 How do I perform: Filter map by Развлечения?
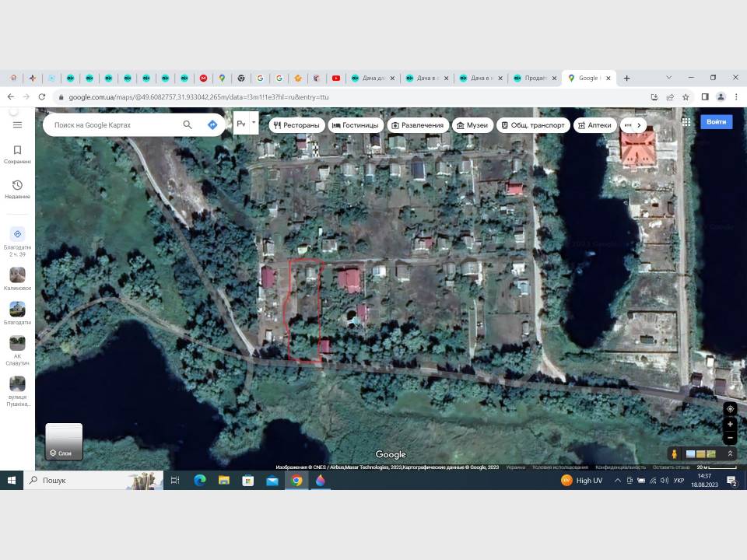[418, 125]
